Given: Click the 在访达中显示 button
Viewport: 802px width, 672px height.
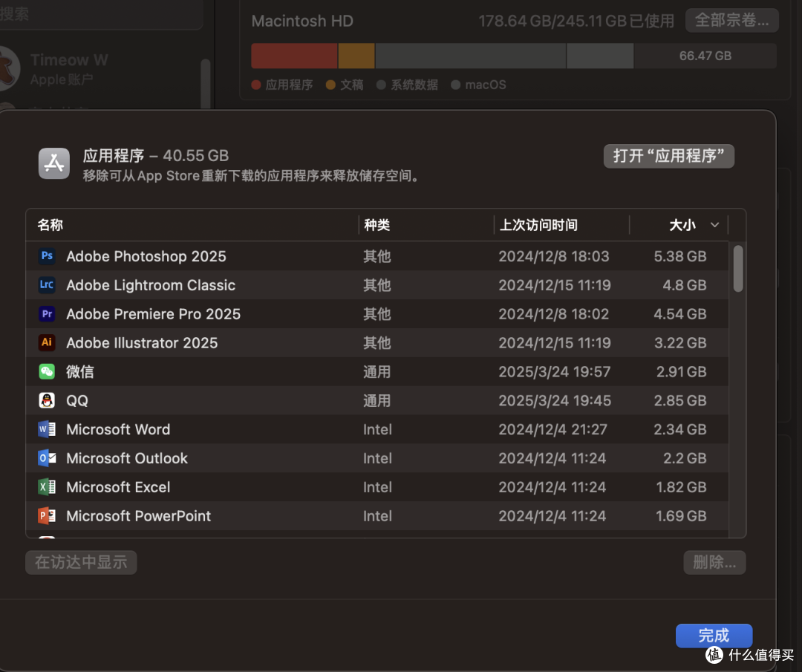Looking at the screenshot, I should (x=81, y=563).
